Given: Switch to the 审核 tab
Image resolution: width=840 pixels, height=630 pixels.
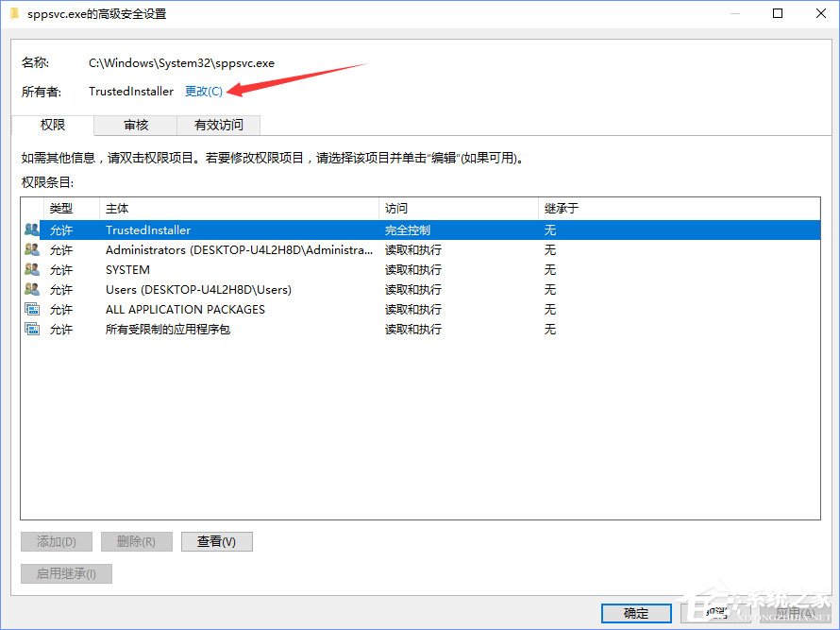Looking at the screenshot, I should (135, 124).
